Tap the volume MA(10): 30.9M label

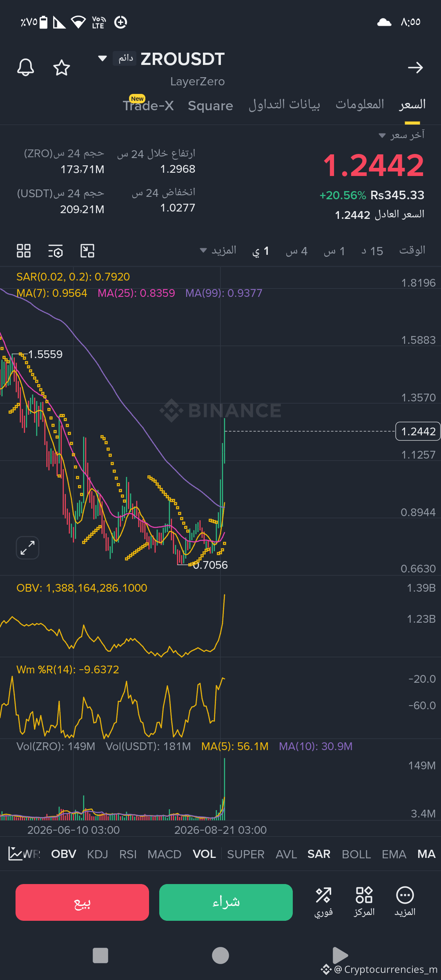(316, 746)
